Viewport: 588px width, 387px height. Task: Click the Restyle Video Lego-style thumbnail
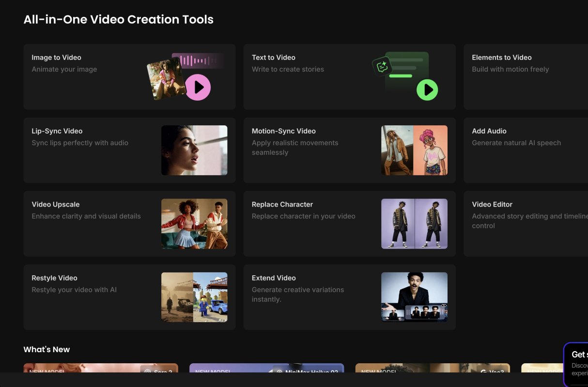[x=194, y=297]
